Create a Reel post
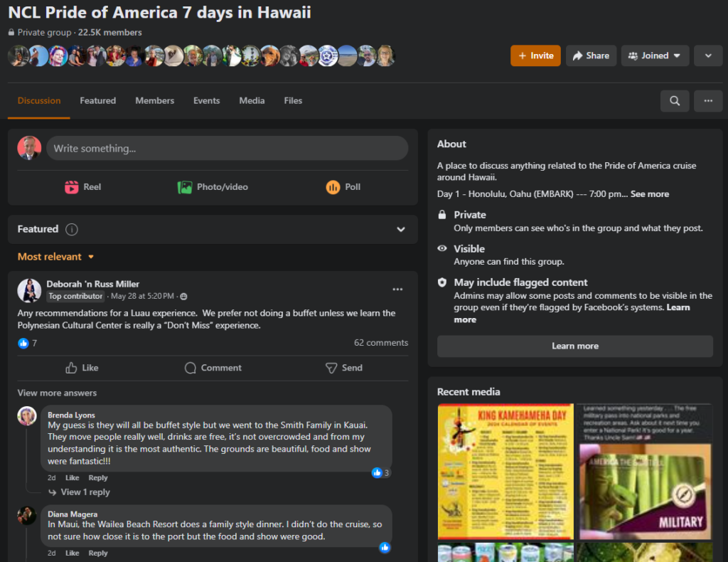The height and width of the screenshot is (562, 728). pyautogui.click(x=82, y=187)
